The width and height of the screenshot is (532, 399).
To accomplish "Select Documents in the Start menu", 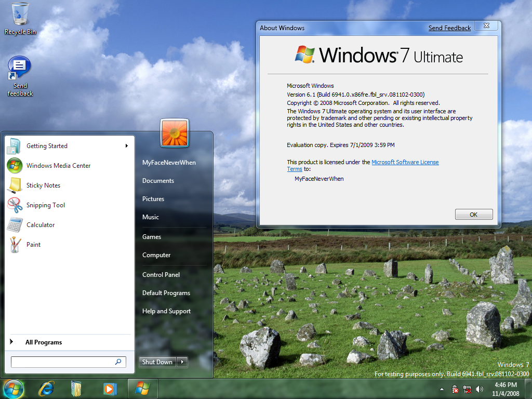I will coord(158,181).
